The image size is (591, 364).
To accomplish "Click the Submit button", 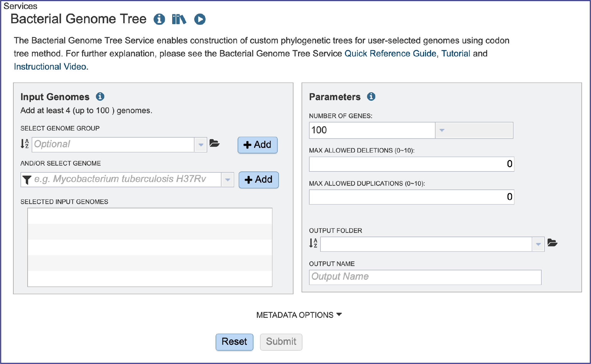I will [281, 342].
